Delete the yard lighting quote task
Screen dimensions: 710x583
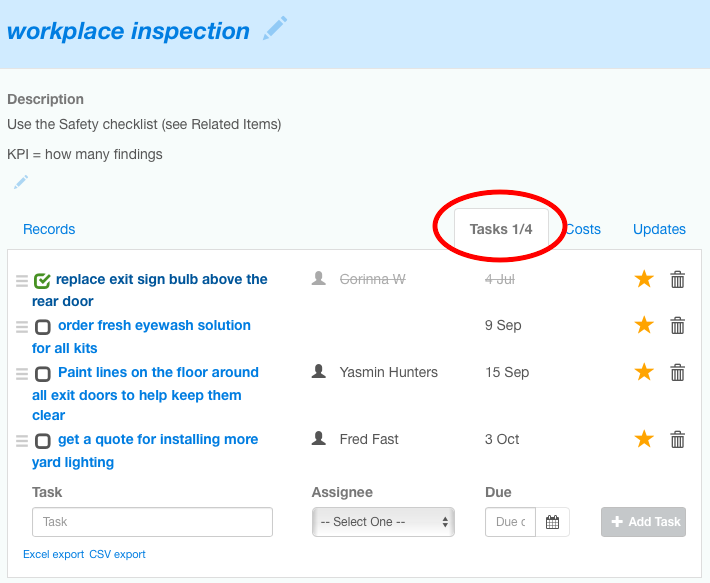677,440
